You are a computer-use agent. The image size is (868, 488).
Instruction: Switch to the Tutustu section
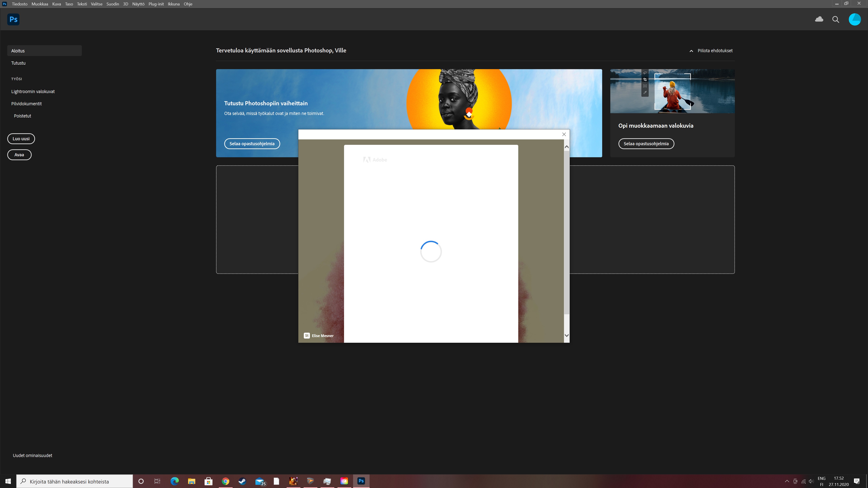pos(19,63)
